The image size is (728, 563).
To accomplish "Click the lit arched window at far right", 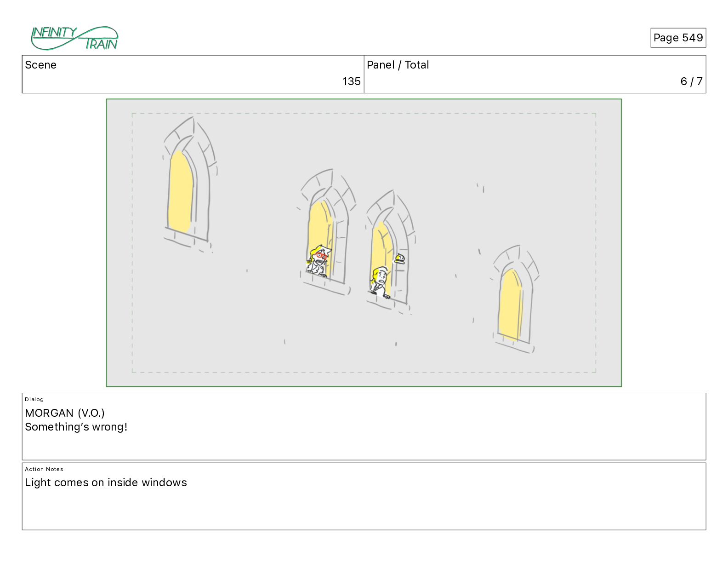I will click(x=515, y=299).
